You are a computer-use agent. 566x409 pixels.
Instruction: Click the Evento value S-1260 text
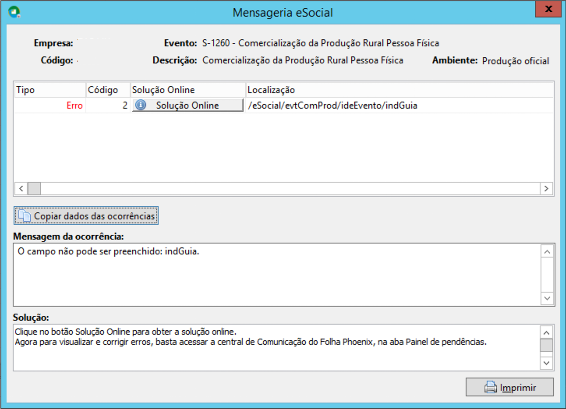[321, 43]
